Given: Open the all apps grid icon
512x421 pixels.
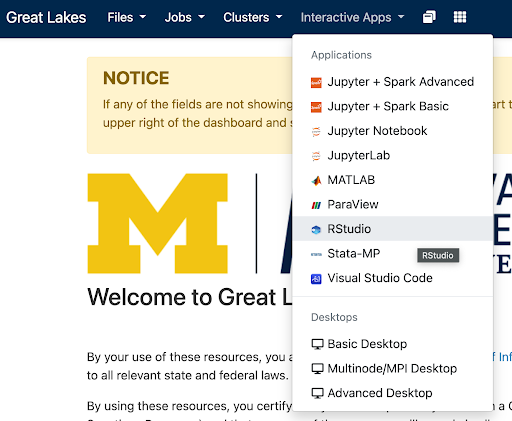Looking at the screenshot, I should [x=460, y=17].
